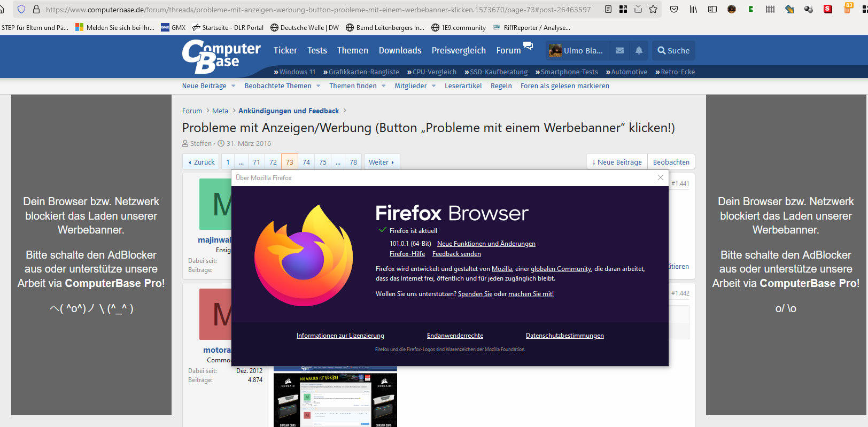Click the Suche search button
868x427 pixels.
tap(673, 50)
